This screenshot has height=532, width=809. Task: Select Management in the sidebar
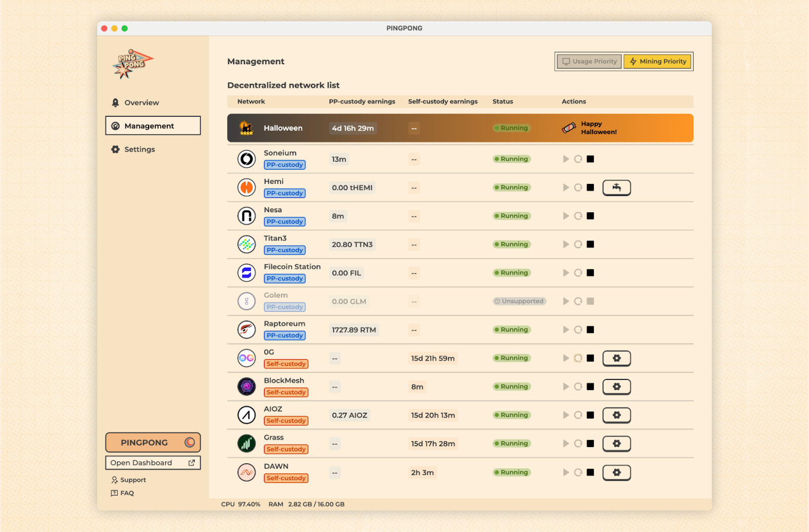pos(153,126)
